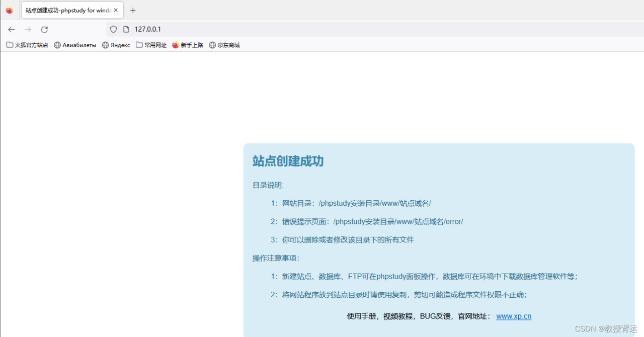The image size is (644, 337).
Task: Open the Яндекс bookmark
Action: tap(116, 45)
